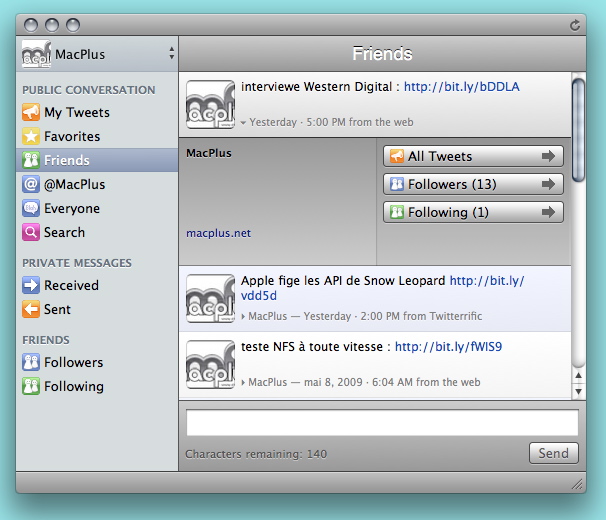Click the 'mai 8, 2009' tweet timestamp
The height and width of the screenshot is (520, 606).
coord(333,382)
